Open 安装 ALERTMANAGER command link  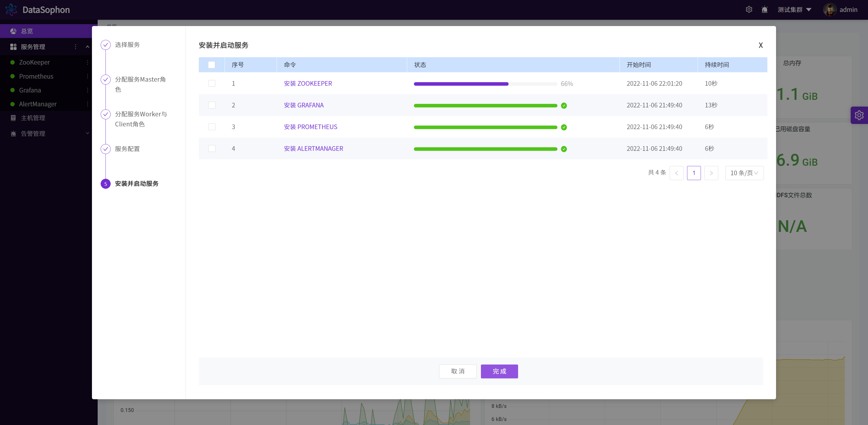pos(313,149)
